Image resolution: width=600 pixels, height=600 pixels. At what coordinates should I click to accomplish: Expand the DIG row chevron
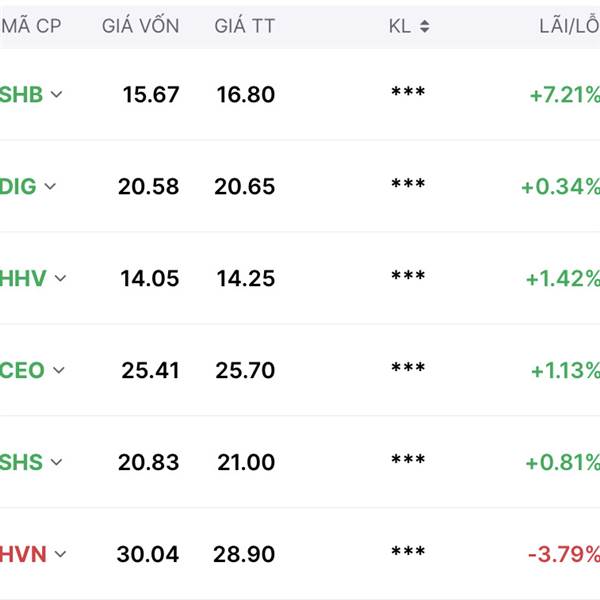point(51,186)
